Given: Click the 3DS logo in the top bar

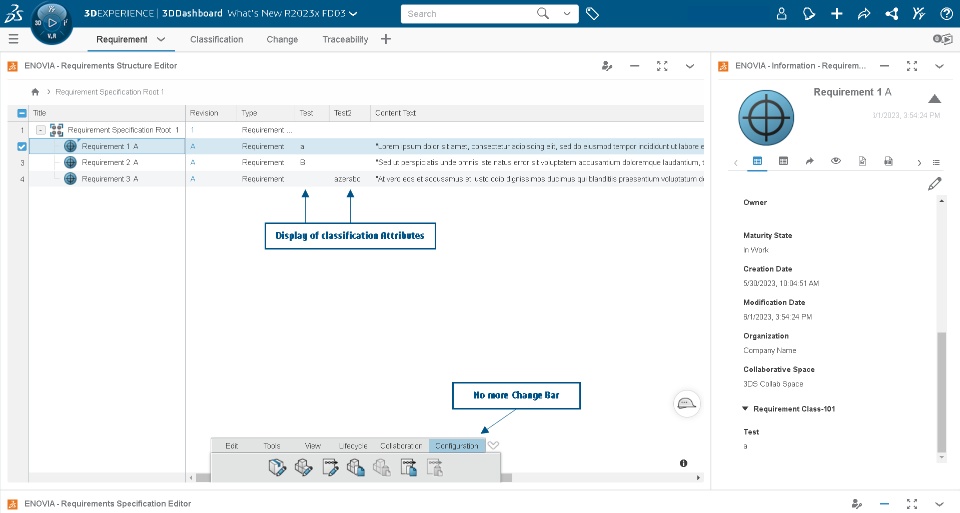Looking at the screenshot, I should point(13,13).
